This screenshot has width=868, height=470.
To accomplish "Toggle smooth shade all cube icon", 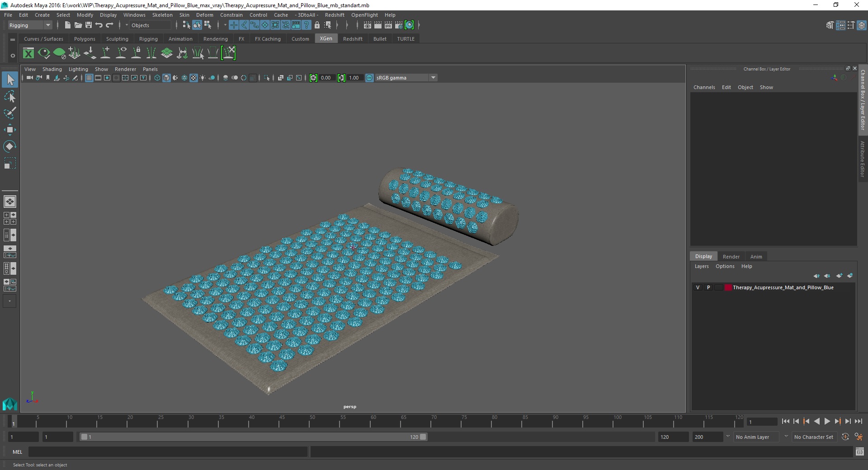I will (166, 78).
